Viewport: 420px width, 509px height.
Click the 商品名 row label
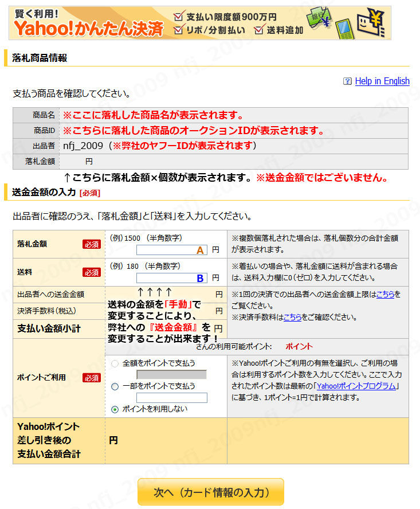[44, 115]
